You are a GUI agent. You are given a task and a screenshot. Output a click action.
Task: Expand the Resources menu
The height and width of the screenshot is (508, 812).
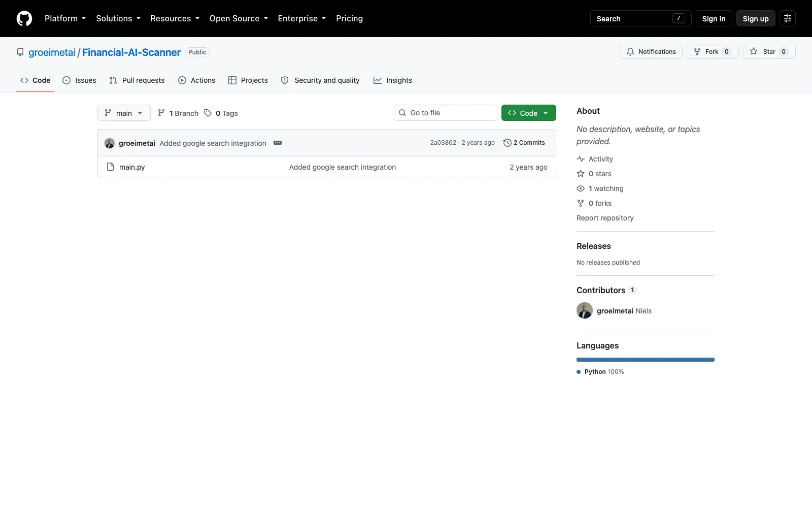coord(175,18)
